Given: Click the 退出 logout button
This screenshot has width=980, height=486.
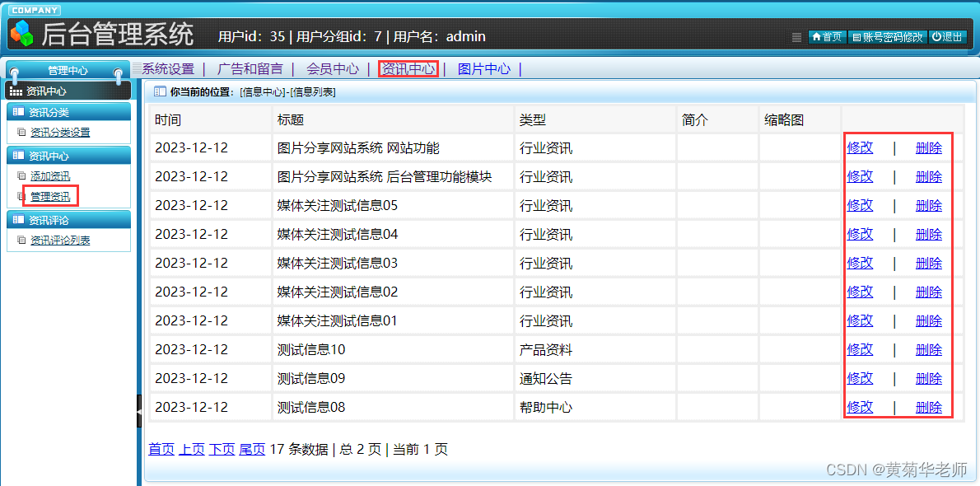Looking at the screenshot, I should [x=948, y=37].
